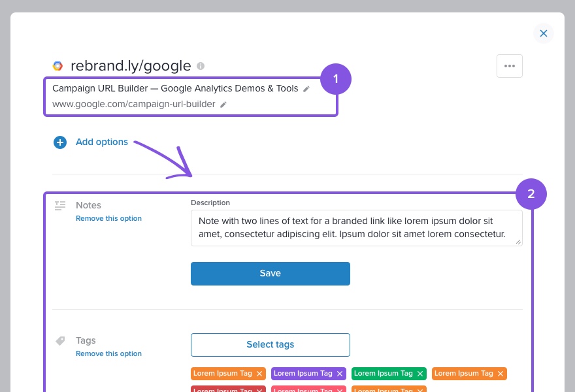The width and height of the screenshot is (575, 392).
Task: Click the Tags section icon
Action: click(60, 340)
